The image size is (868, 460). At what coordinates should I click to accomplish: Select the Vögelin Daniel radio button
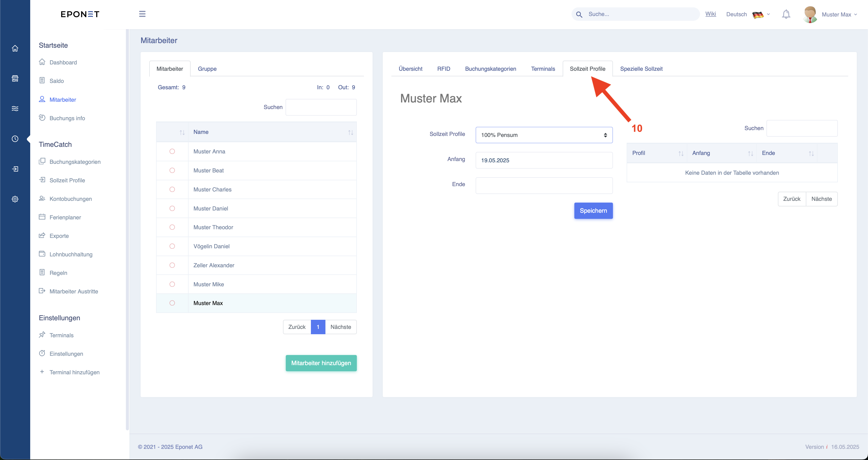coord(172,246)
